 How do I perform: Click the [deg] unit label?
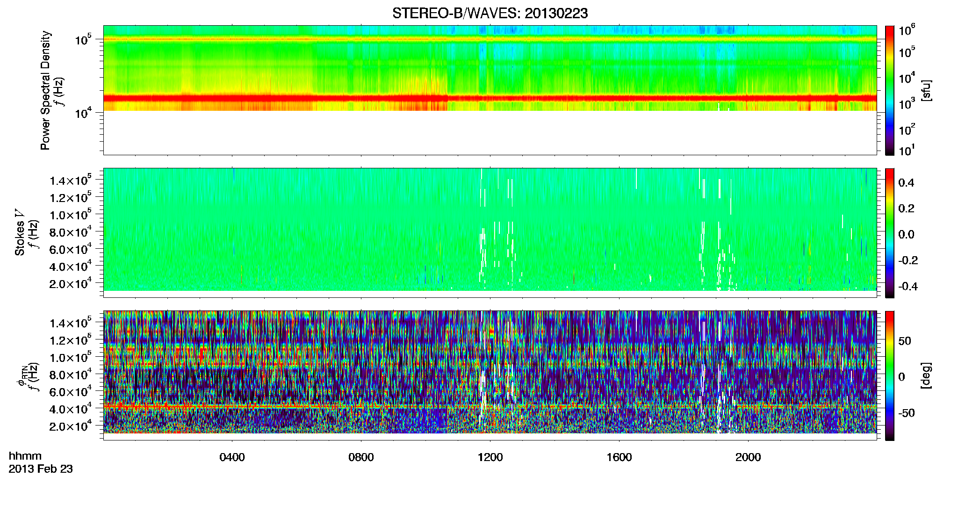click(926, 375)
